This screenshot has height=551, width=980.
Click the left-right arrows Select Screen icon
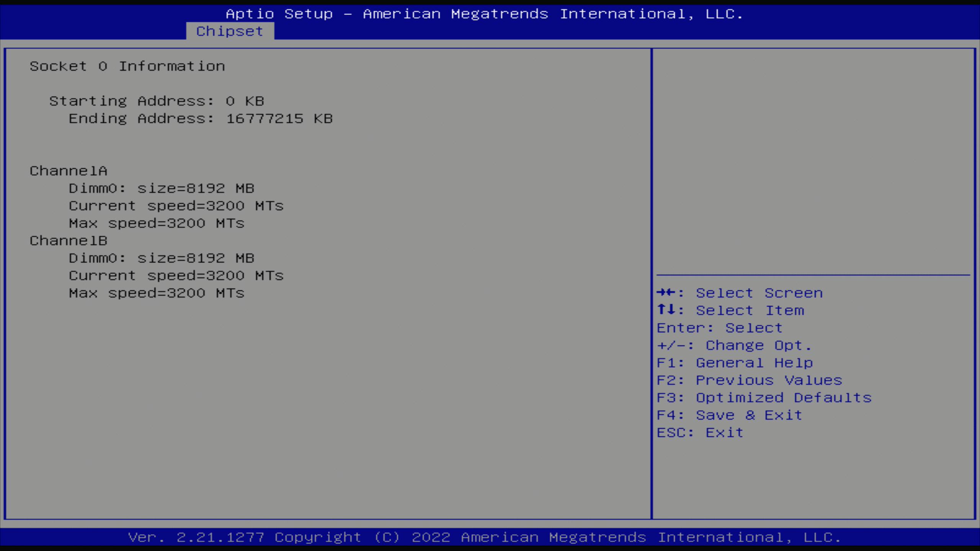click(666, 293)
